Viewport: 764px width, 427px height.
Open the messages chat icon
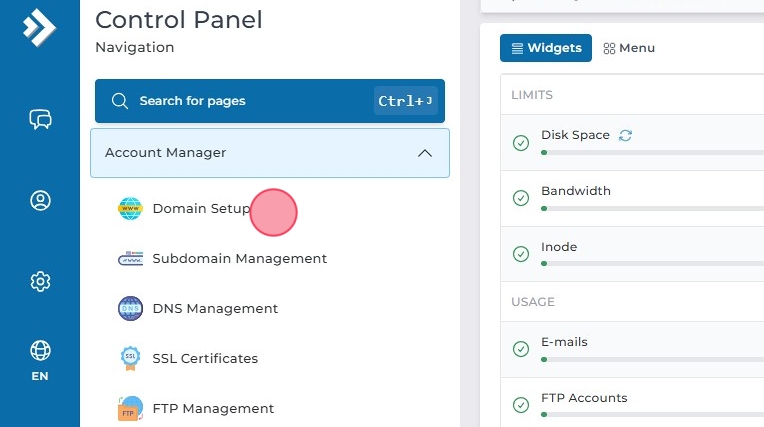(40, 120)
